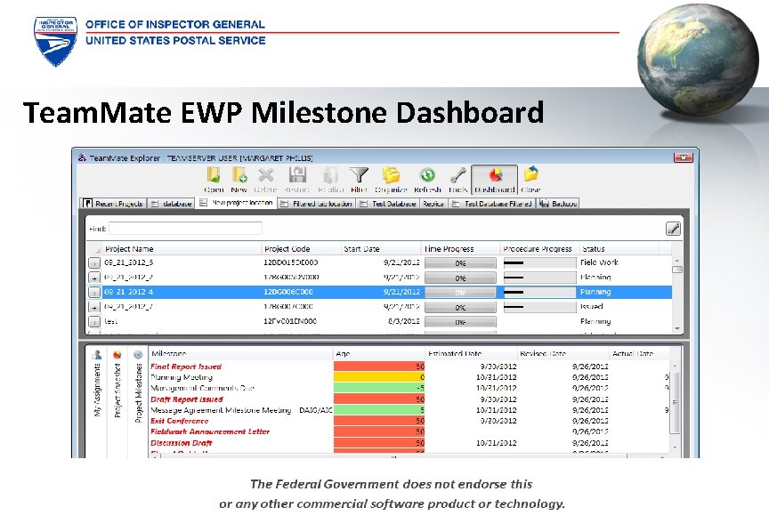This screenshot has height=532, width=769.
Task: Click the green Refresh icon
Action: 427,180
